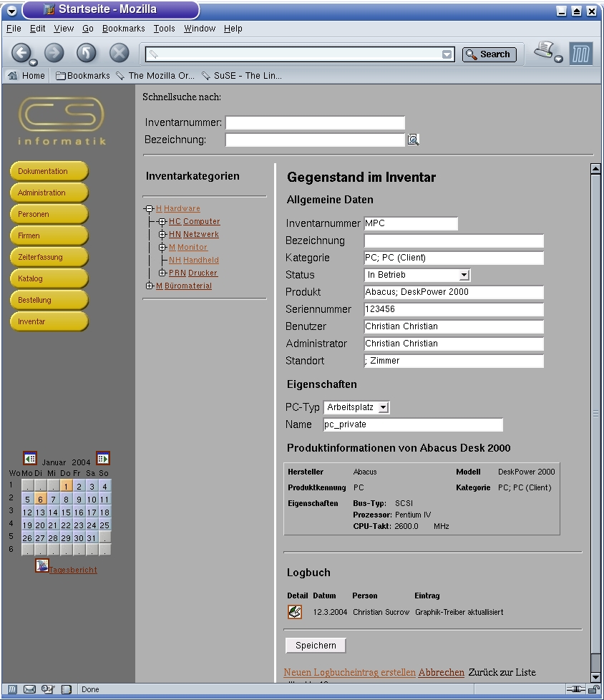Expand the M Monitor tree node
This screenshot has width=604, height=700.
click(x=162, y=248)
